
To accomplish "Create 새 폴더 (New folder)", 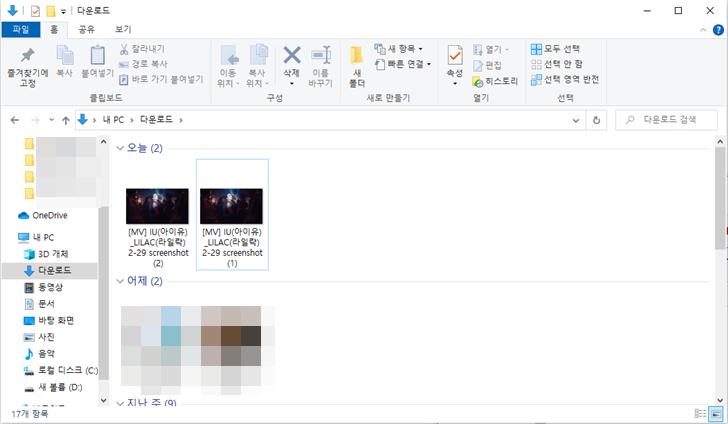I will 357,66.
